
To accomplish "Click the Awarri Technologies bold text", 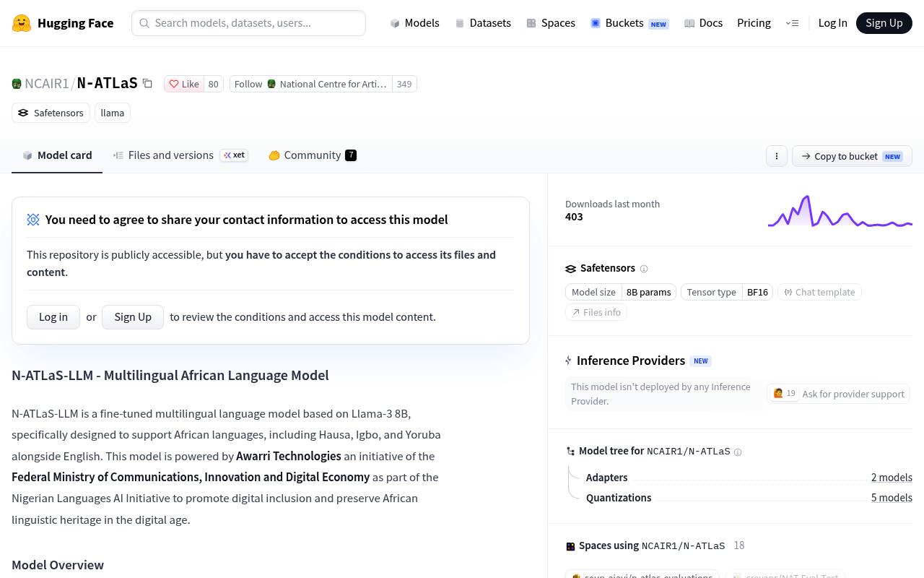I will point(289,456).
